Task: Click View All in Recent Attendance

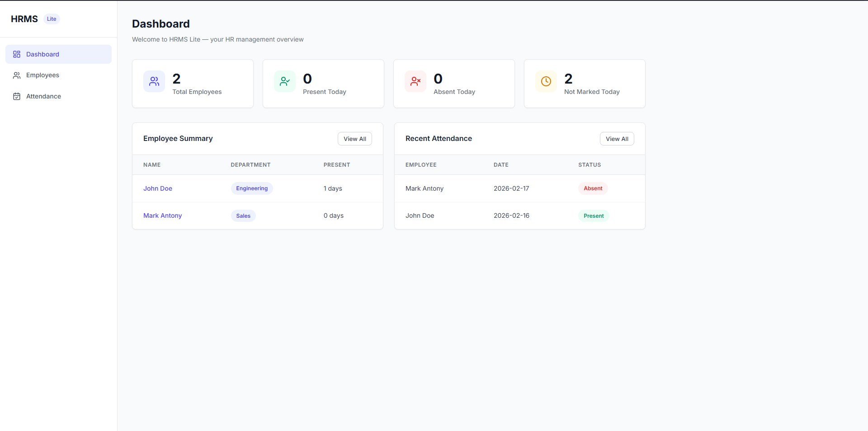Action: click(x=617, y=139)
